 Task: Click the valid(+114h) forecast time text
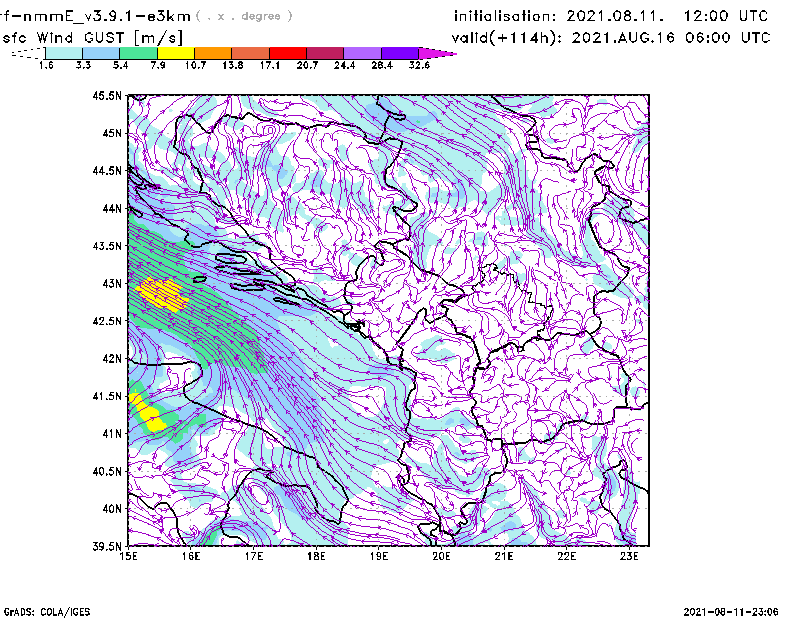tap(611, 37)
